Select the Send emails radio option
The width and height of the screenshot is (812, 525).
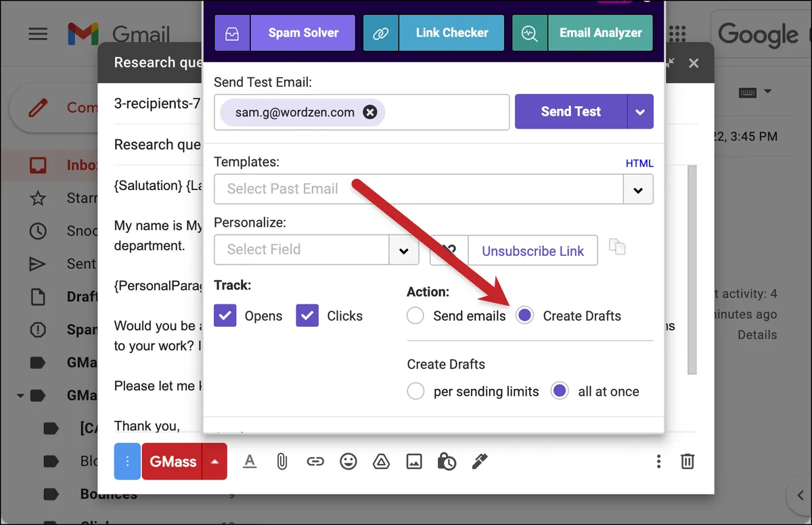tap(415, 316)
